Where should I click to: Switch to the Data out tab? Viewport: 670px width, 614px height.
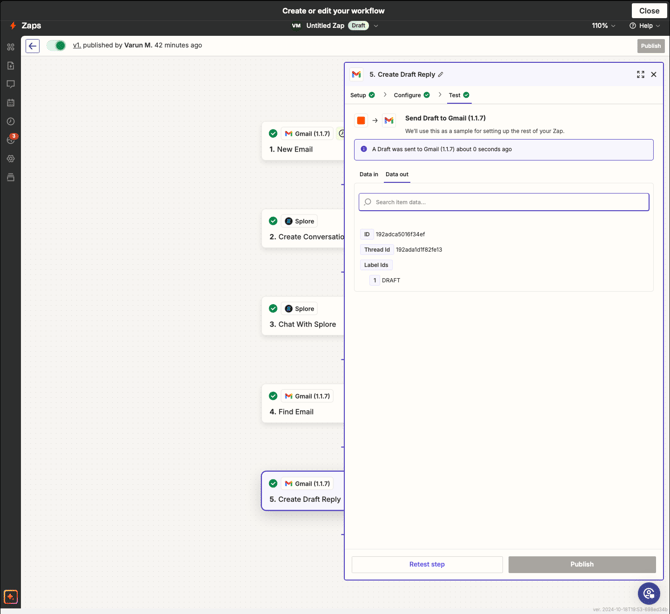397,174
